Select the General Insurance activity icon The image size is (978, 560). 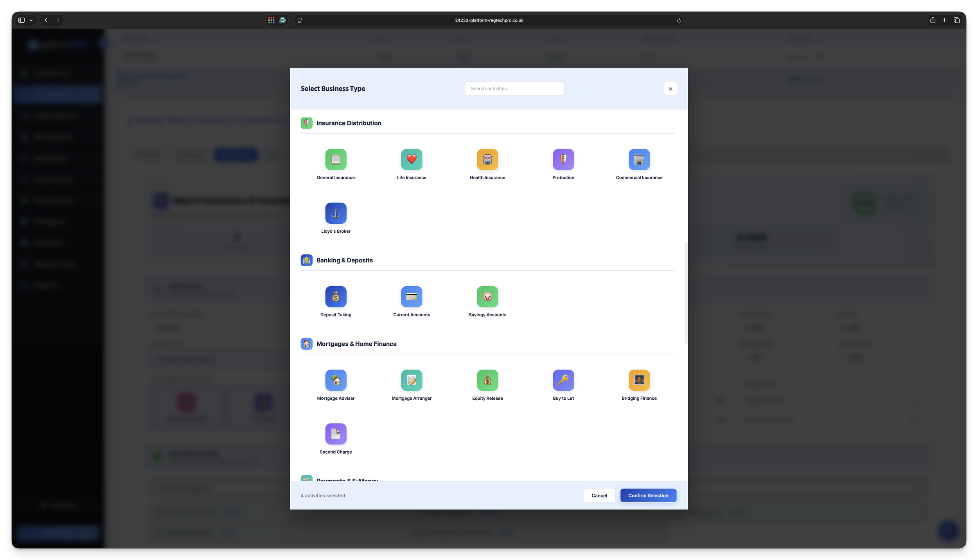point(336,160)
